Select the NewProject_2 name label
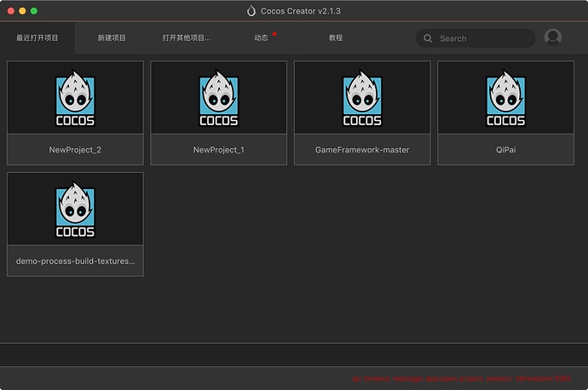Screen dimensions: 588x390 (75, 150)
